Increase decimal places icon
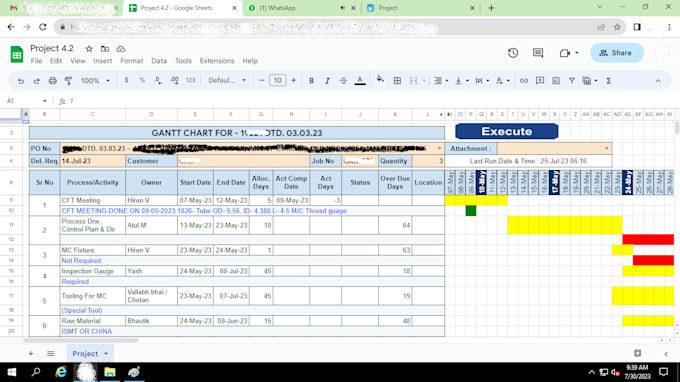The width and height of the screenshot is (680, 382). (174, 80)
